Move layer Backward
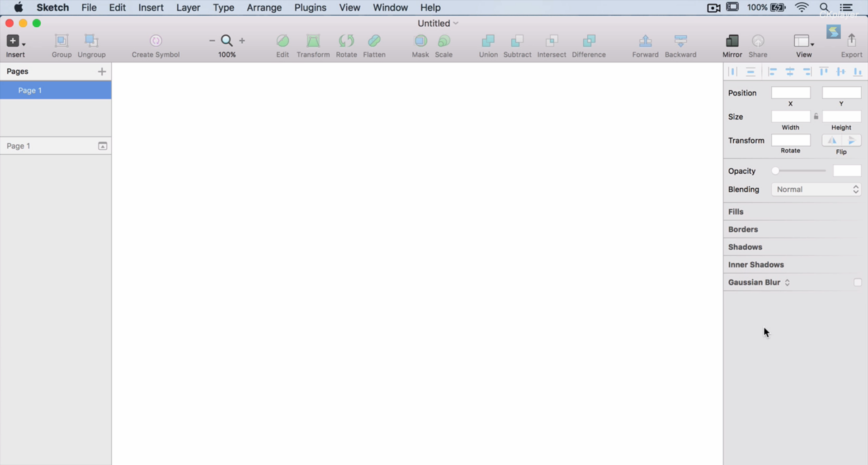This screenshot has height=465, width=868. pyautogui.click(x=680, y=41)
